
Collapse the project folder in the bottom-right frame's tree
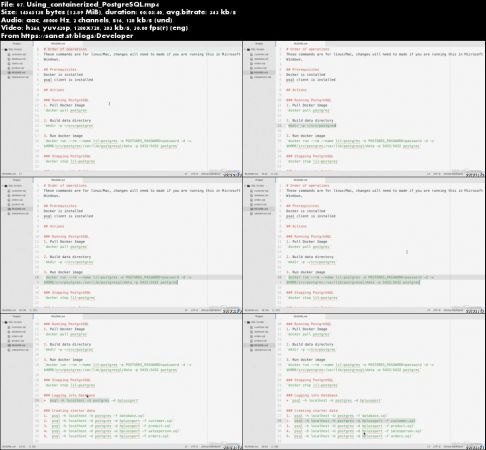257,322
